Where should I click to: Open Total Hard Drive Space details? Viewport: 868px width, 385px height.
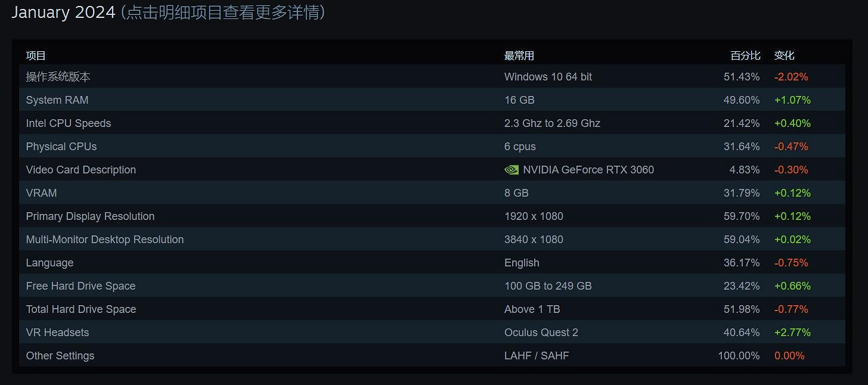80,309
